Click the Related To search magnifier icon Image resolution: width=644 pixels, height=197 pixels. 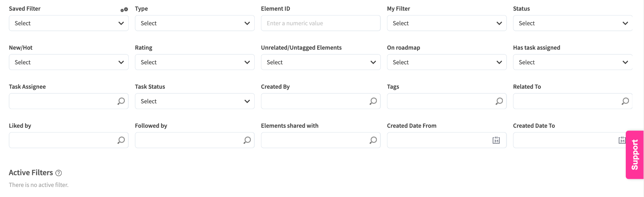pyautogui.click(x=625, y=101)
